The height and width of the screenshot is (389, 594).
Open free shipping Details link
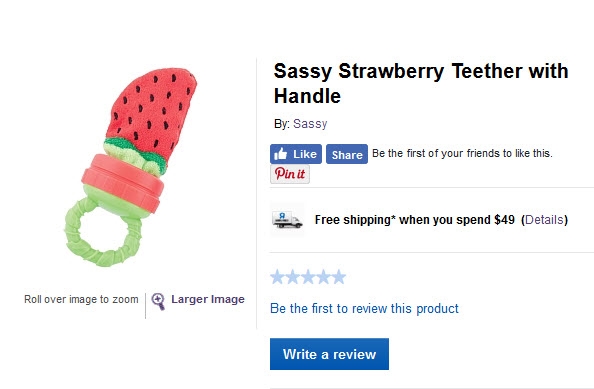[544, 220]
